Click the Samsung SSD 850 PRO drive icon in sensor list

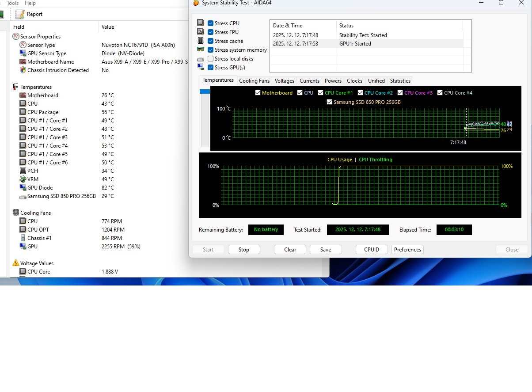click(x=23, y=196)
